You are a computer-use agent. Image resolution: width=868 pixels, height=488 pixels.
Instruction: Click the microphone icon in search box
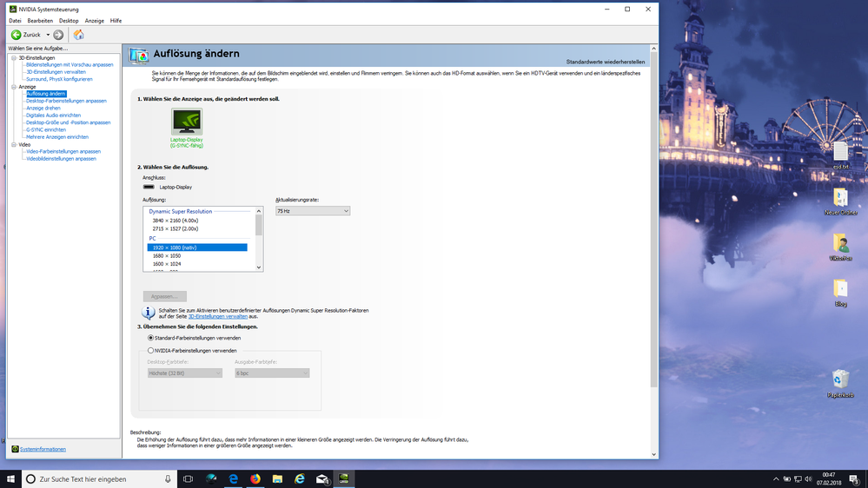click(168, 479)
